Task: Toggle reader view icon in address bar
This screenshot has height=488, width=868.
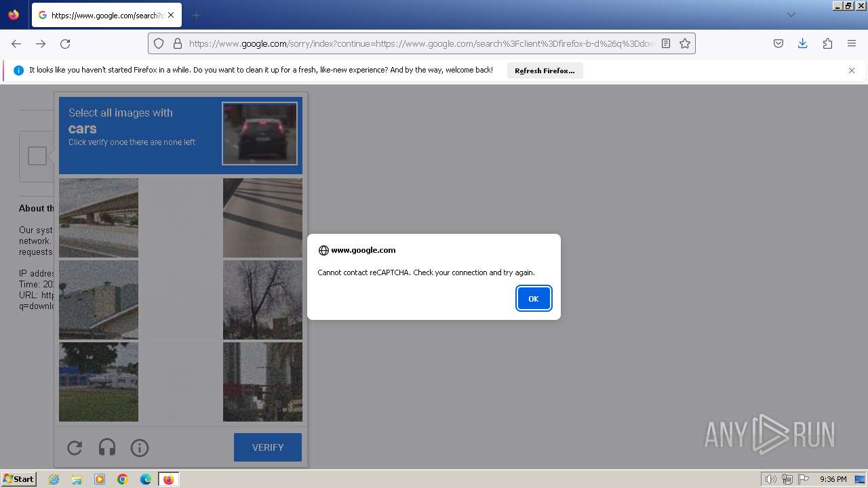Action: (666, 43)
